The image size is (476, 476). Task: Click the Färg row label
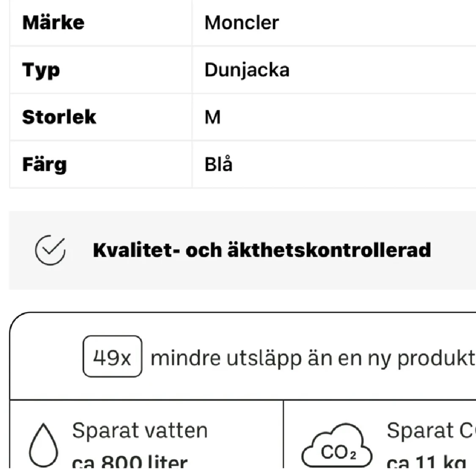44,165
